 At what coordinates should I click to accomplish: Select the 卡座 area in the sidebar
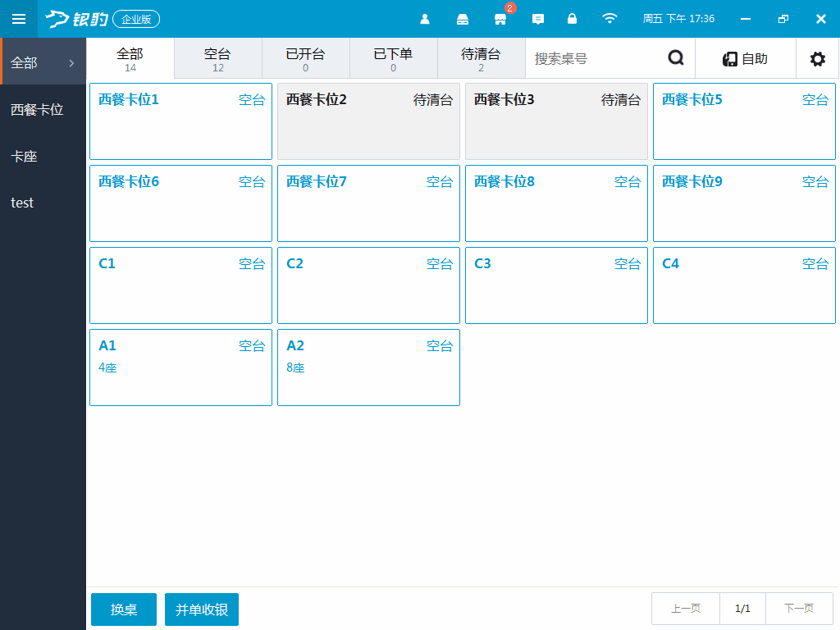(x=43, y=157)
